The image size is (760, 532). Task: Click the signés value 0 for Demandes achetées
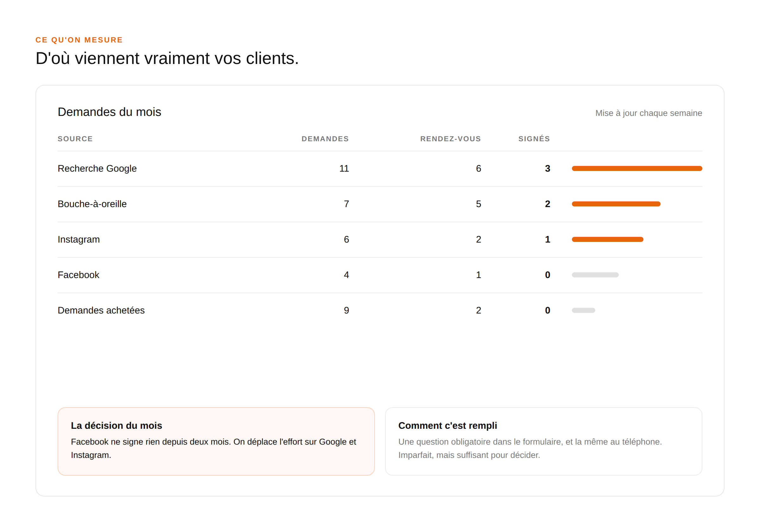coord(548,310)
